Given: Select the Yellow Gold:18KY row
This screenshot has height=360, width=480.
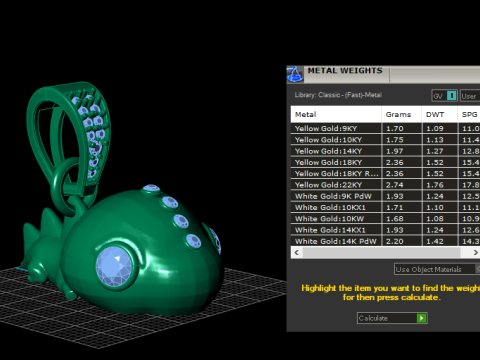Looking at the screenshot, I should tap(385, 162).
